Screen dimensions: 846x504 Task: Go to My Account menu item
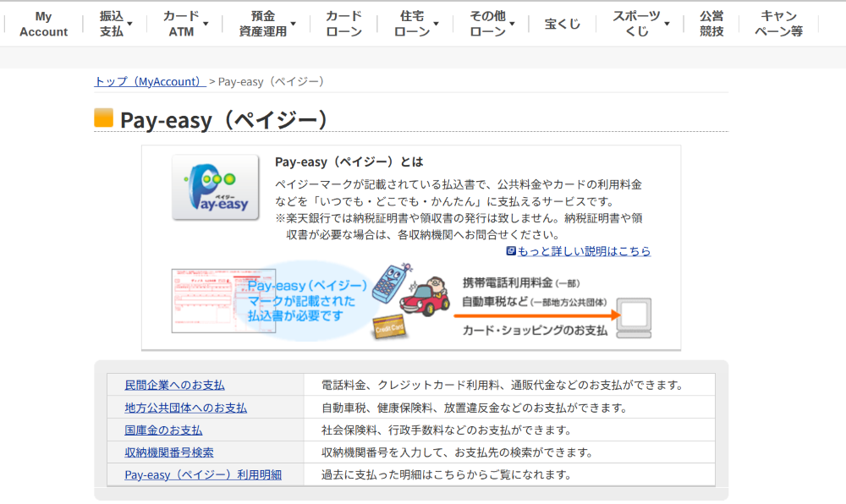click(43, 24)
